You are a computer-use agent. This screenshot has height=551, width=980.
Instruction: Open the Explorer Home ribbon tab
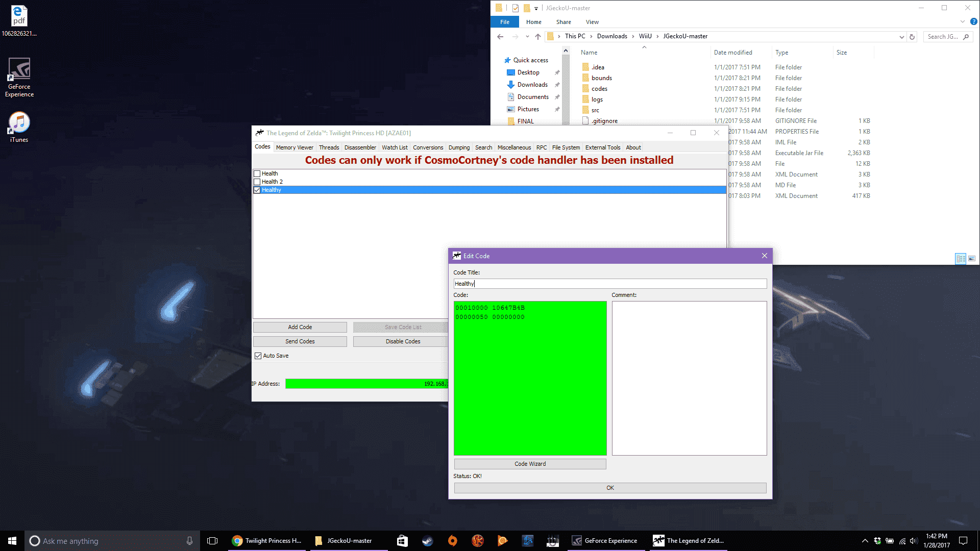point(533,22)
